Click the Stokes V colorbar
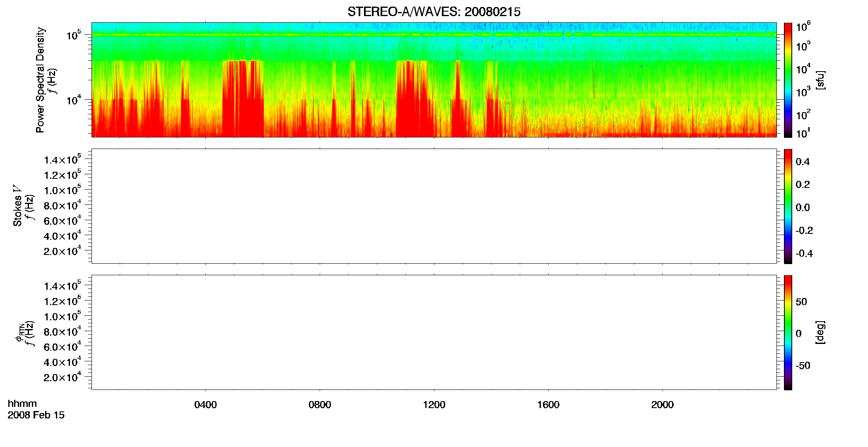 point(788,206)
